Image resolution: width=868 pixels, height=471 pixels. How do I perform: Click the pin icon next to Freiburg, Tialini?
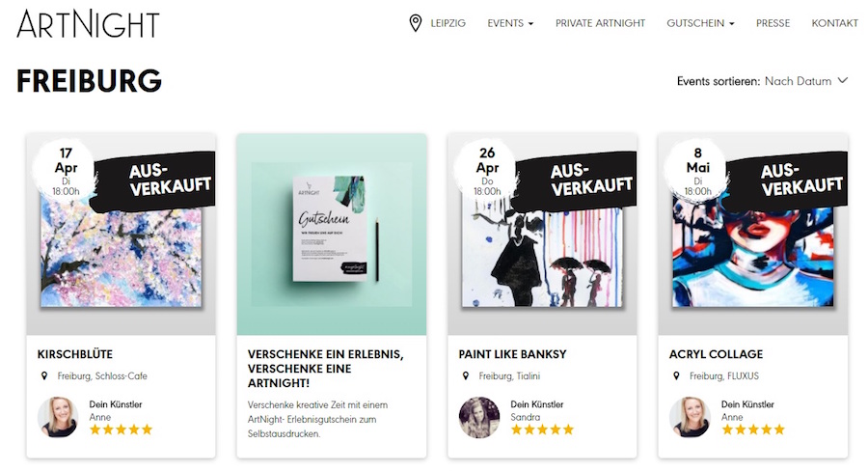(x=466, y=375)
